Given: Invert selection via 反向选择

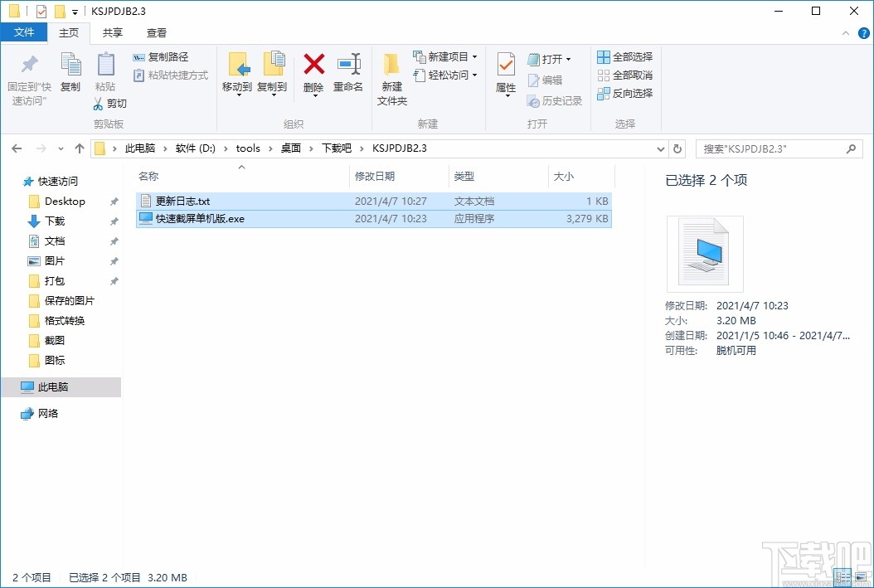Looking at the screenshot, I should [x=624, y=93].
